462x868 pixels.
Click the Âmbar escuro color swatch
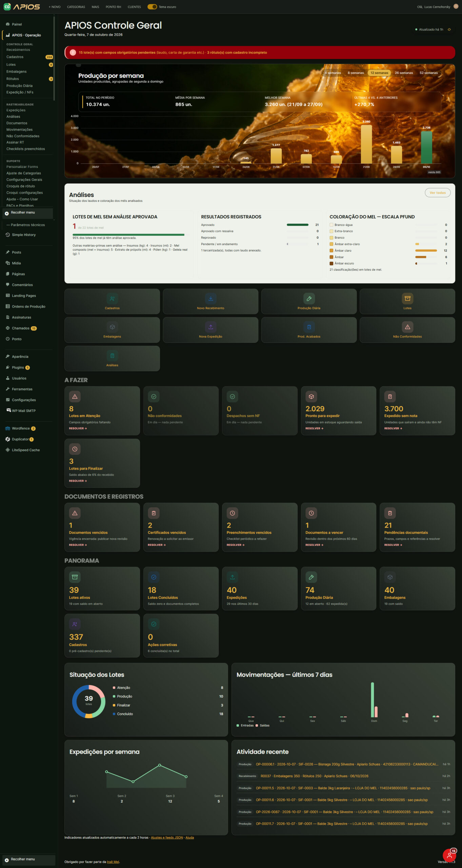[332, 263]
